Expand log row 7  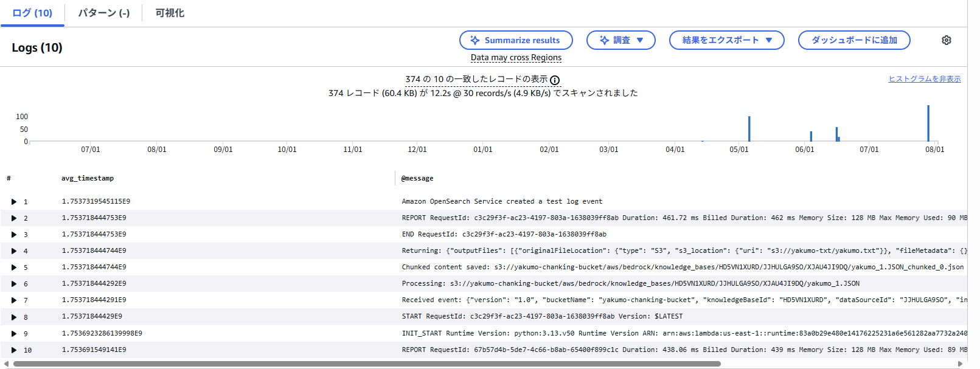(13, 300)
